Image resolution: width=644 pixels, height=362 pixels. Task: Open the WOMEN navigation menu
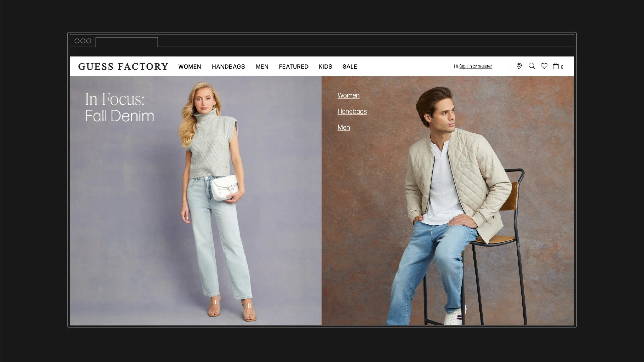(x=189, y=67)
